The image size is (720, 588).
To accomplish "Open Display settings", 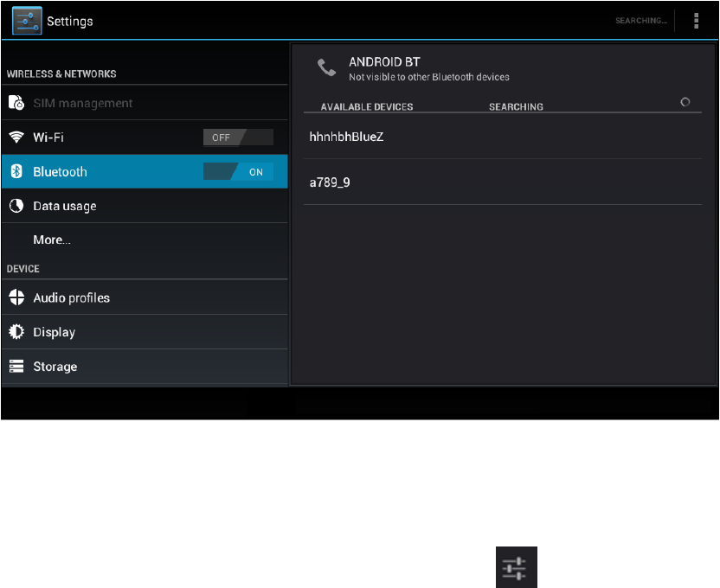I will pos(145,331).
